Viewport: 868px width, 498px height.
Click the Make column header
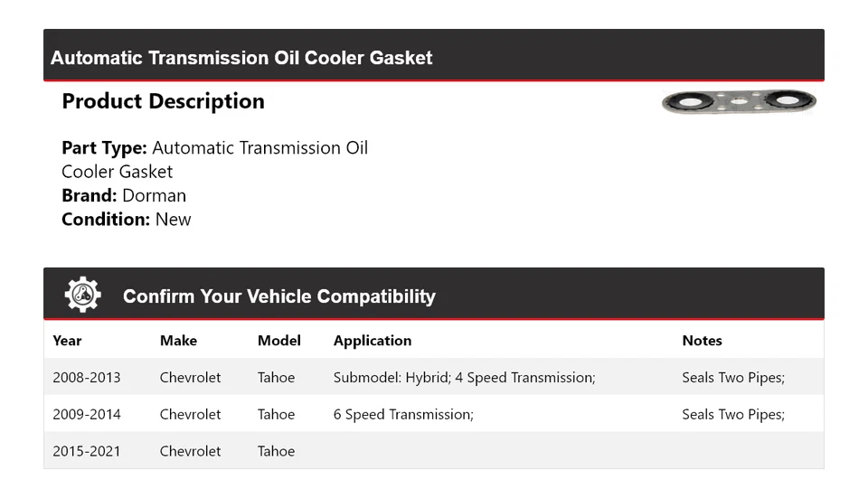point(178,341)
